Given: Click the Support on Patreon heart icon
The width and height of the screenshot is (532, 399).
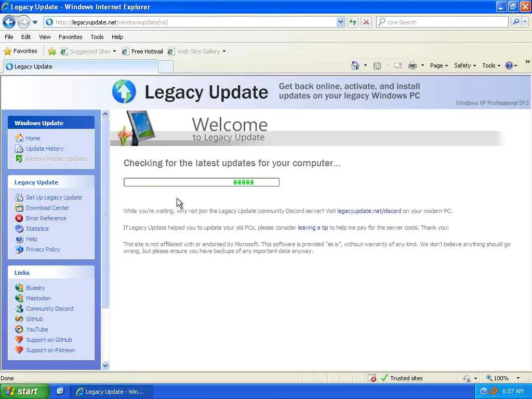Looking at the screenshot, I should 19,350.
